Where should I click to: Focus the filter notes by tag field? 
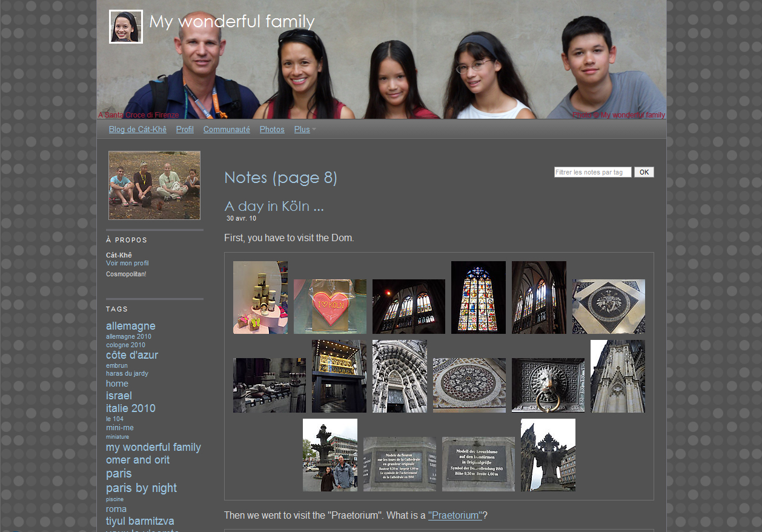click(592, 172)
